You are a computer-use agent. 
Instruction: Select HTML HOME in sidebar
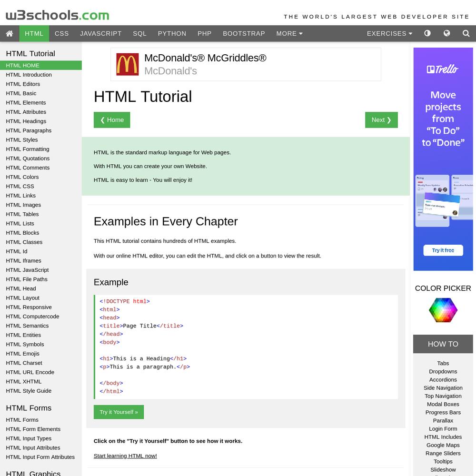tap(40, 65)
